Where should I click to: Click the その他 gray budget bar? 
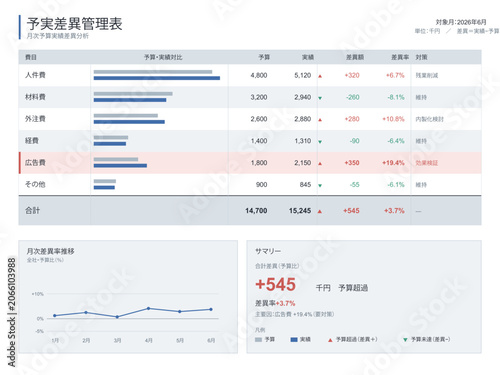pyautogui.click(x=105, y=181)
